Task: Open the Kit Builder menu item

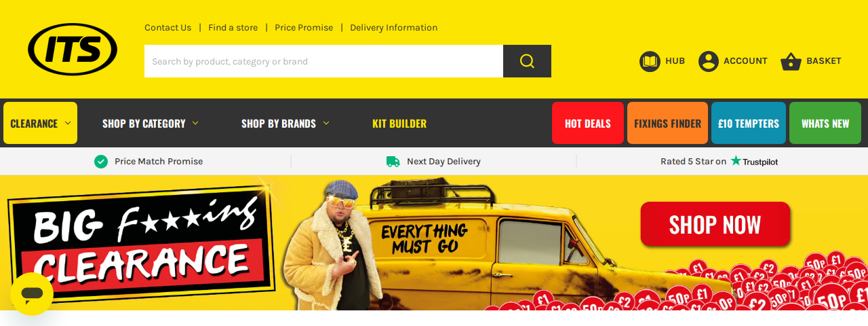Action: [x=399, y=124]
